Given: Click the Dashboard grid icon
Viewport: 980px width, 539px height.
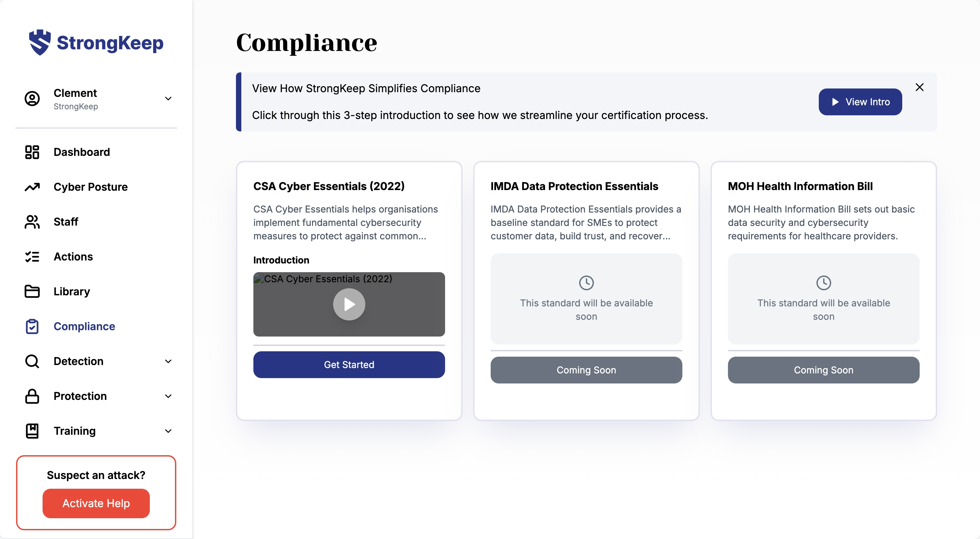Looking at the screenshot, I should point(32,152).
